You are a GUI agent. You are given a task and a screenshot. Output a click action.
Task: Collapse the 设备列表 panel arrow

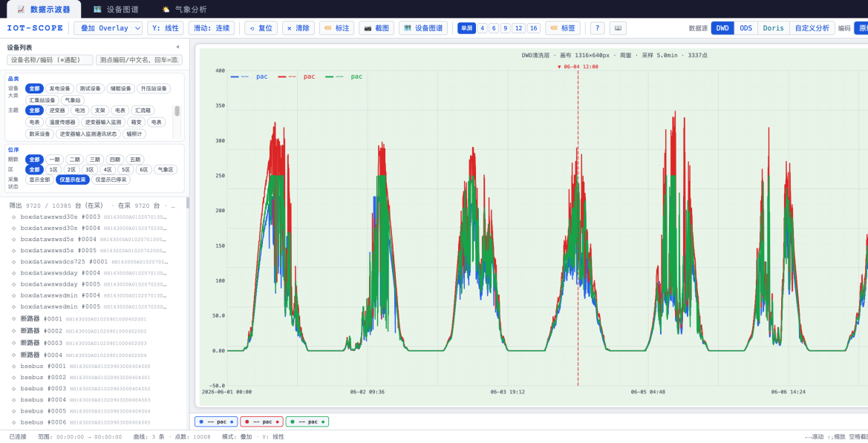click(177, 47)
